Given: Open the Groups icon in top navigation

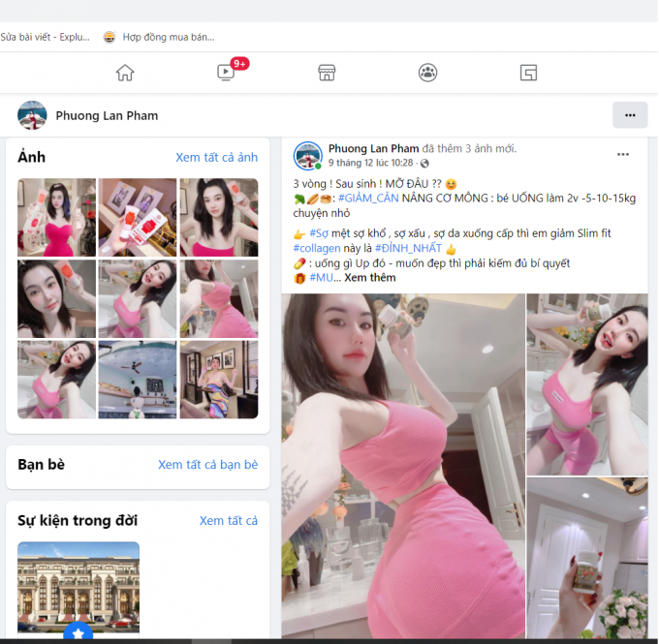Looking at the screenshot, I should pos(427,73).
